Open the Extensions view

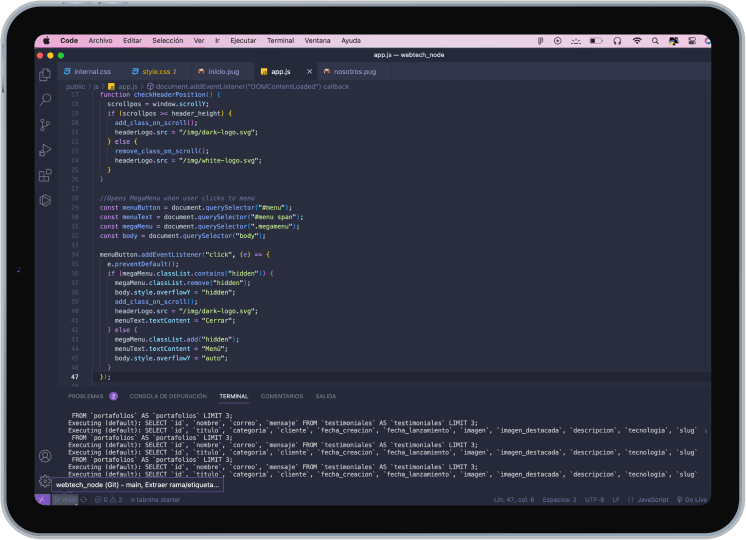pos(45,175)
